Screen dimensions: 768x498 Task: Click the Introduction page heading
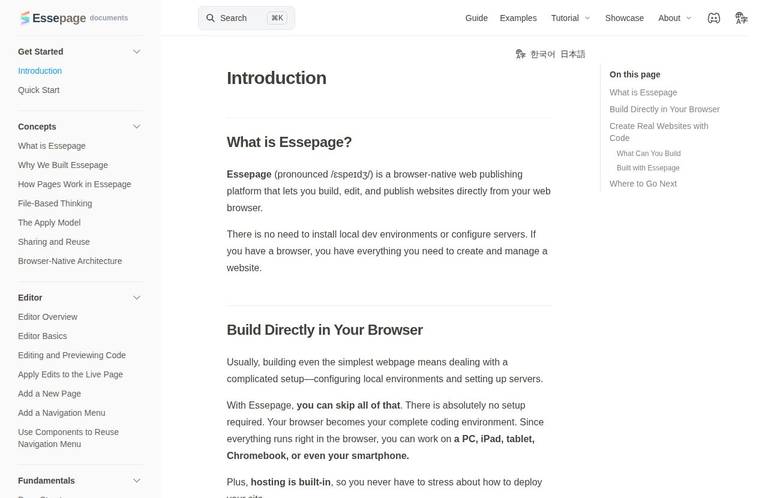[x=276, y=78]
